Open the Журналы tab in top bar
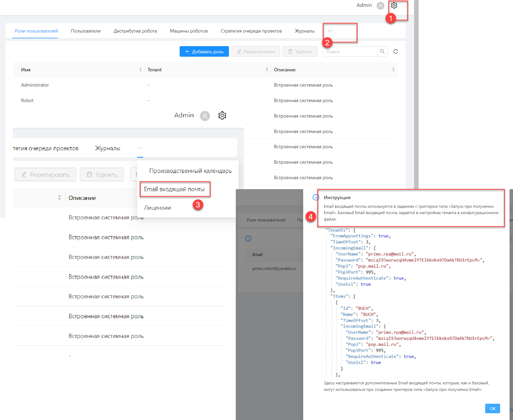 point(304,31)
